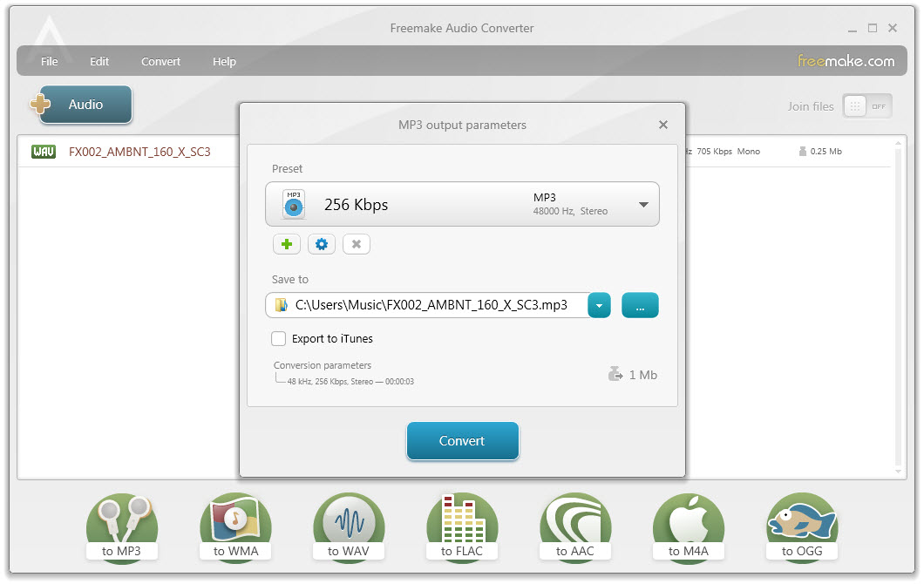Choose the 'to WAV' output format icon
This screenshot has height=584, width=924.
point(348,520)
